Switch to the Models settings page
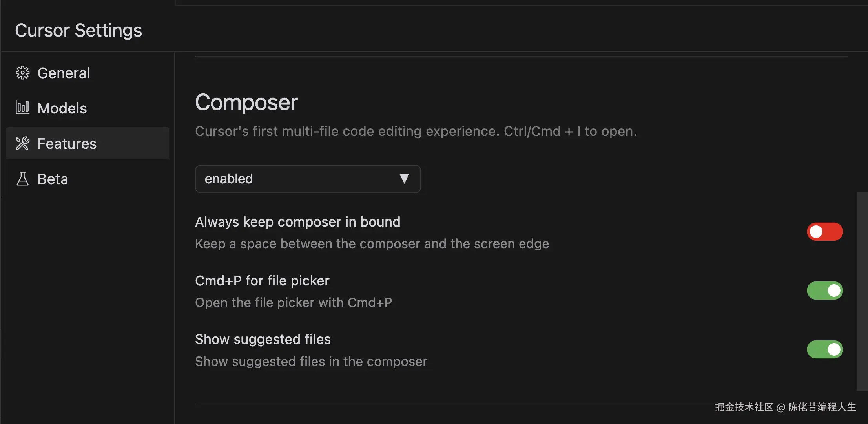The height and width of the screenshot is (424, 868). (x=62, y=108)
